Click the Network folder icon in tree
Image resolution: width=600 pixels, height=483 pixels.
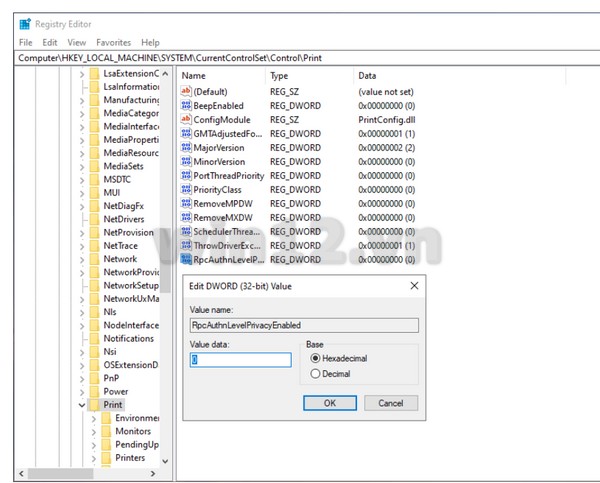93,258
